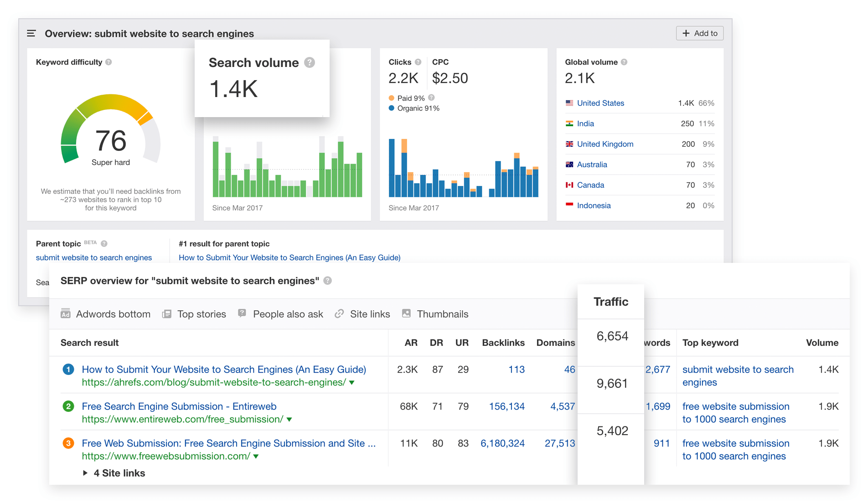Click the Keyword difficulty help icon
Image resolution: width=868 pixels, height=503 pixels.
point(108,62)
